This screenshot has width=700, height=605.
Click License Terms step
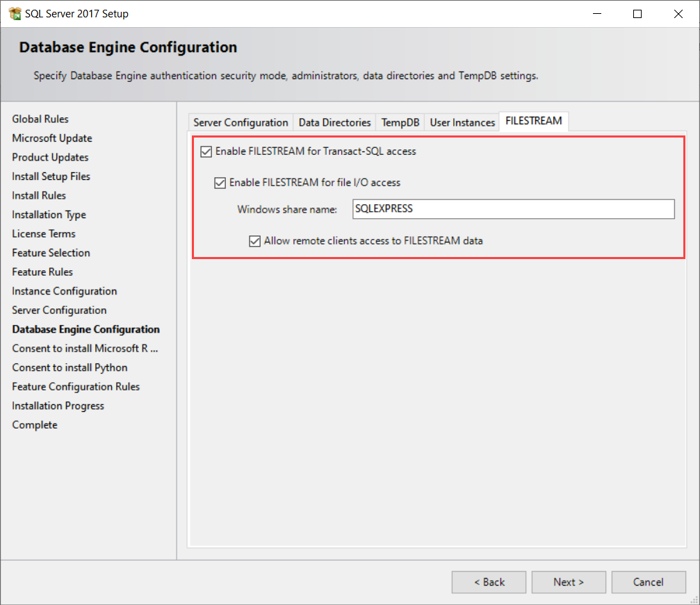44,234
